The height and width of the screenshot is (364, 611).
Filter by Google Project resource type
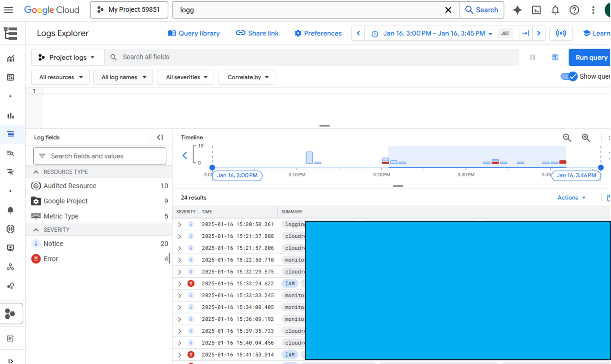(x=99, y=201)
